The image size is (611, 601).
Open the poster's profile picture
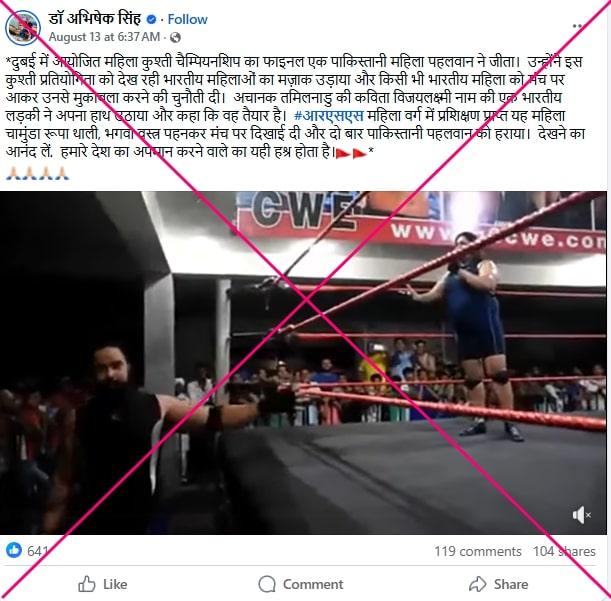[23, 28]
